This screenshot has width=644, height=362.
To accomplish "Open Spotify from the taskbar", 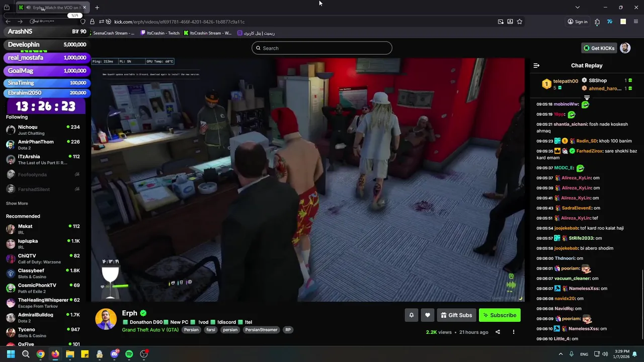I will pos(129,354).
